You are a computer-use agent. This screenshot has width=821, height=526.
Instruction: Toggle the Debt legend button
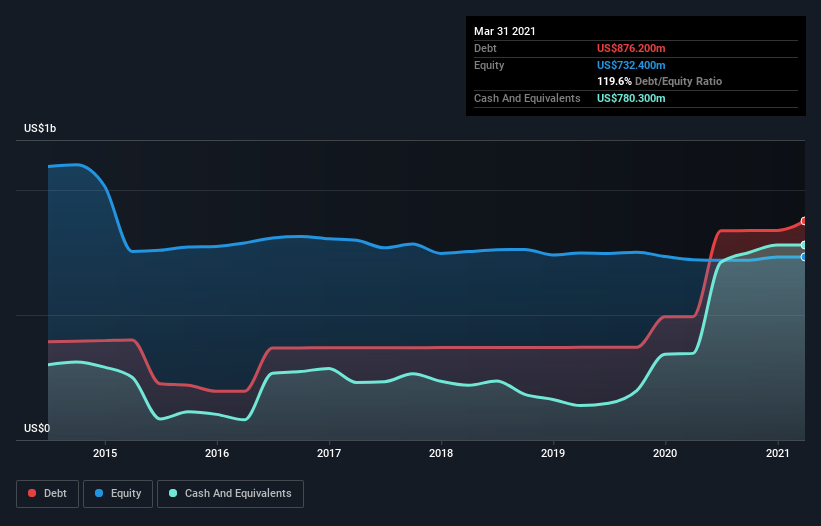(x=47, y=494)
